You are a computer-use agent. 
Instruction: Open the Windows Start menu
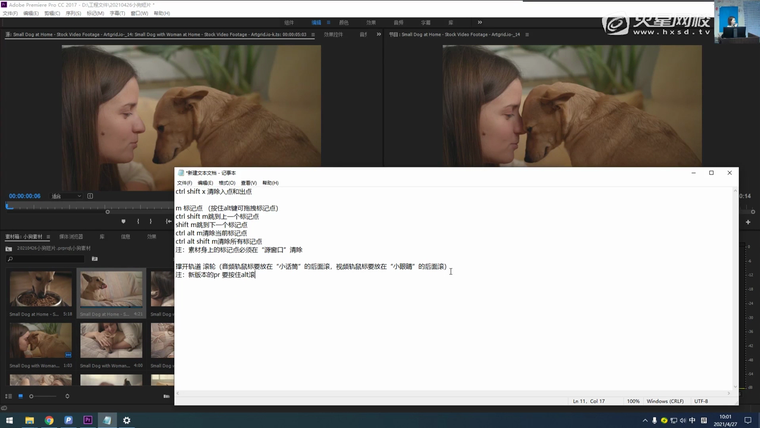pyautogui.click(x=8, y=420)
